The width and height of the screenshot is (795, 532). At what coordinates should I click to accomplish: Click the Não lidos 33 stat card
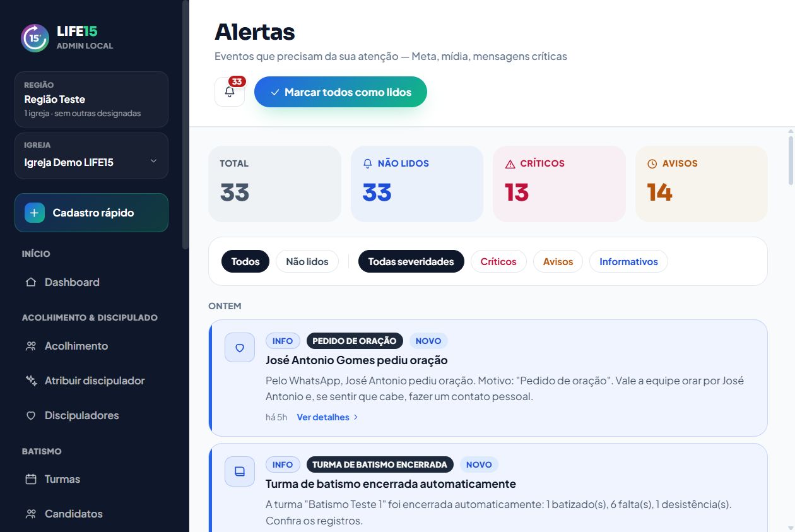[x=417, y=184]
